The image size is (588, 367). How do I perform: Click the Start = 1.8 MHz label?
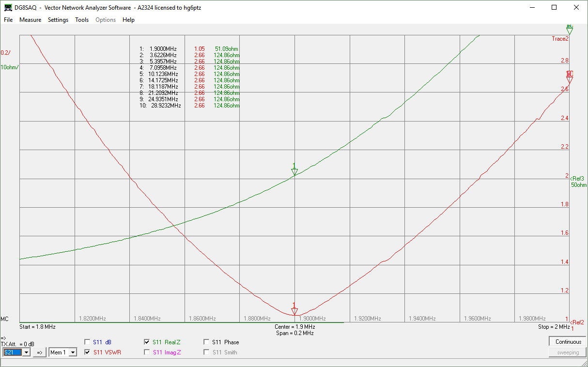click(x=38, y=327)
